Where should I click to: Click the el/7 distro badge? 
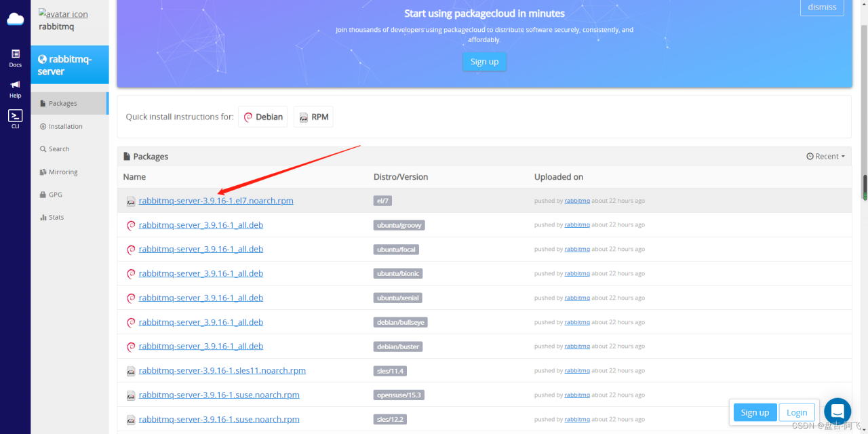[383, 201]
